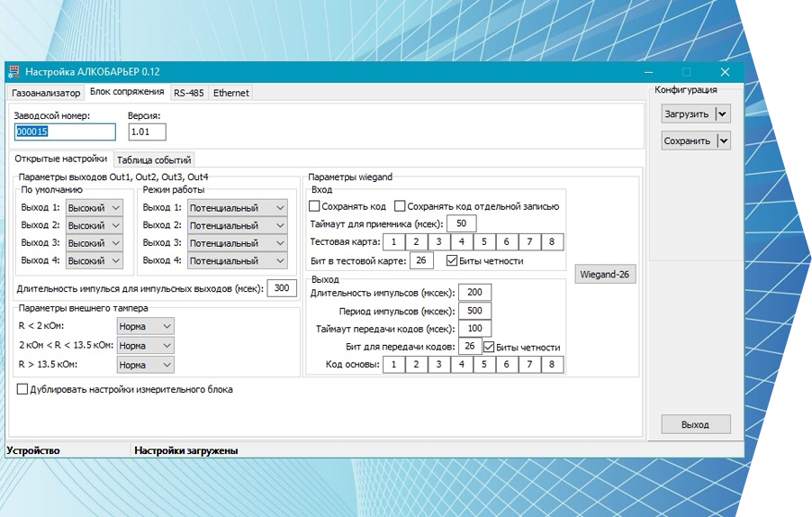
Task: Click Тестовая карта byte cell 1
Action: 393,241
